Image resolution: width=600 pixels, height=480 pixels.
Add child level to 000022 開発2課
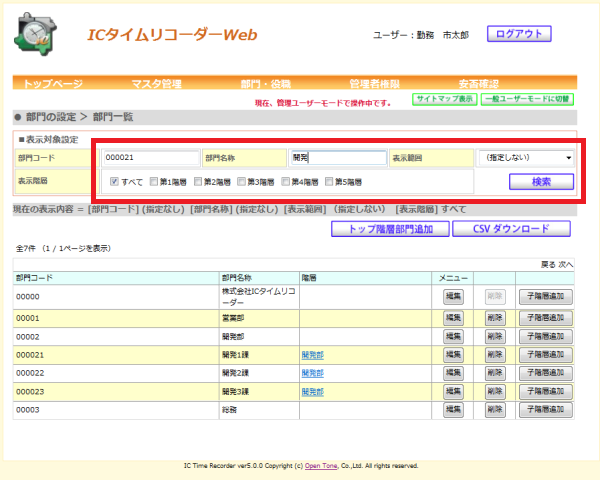[x=546, y=373]
